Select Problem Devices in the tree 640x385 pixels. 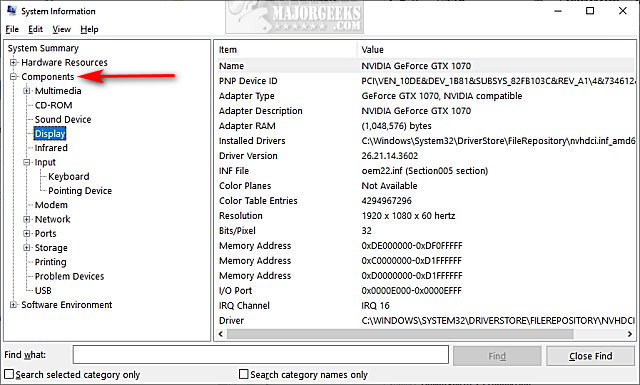pyautogui.click(x=69, y=276)
